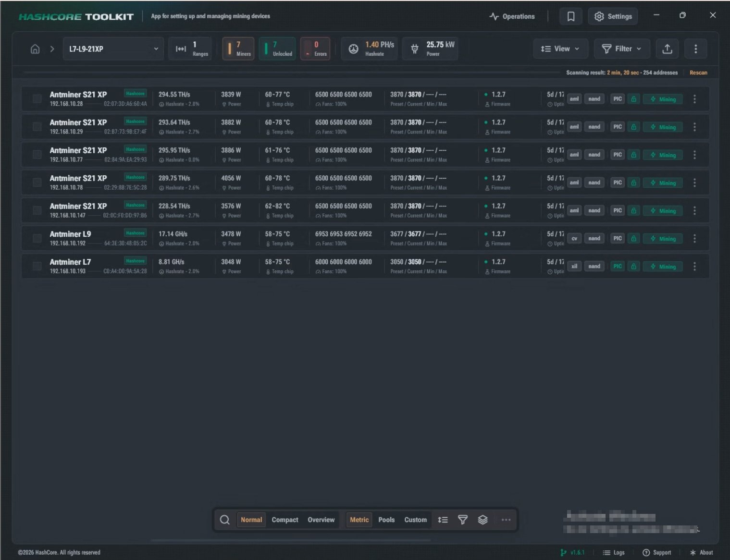
Task: Click the Ranges counter icon
Action: tap(181, 49)
